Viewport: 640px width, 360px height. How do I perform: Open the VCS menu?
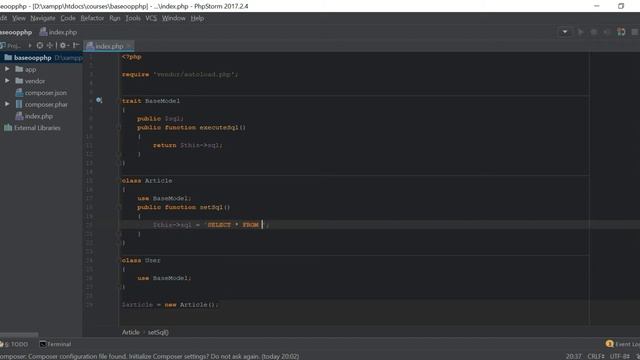click(x=151, y=18)
